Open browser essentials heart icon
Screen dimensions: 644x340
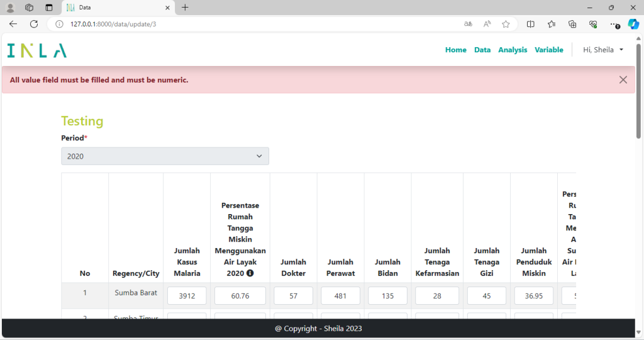(593, 24)
